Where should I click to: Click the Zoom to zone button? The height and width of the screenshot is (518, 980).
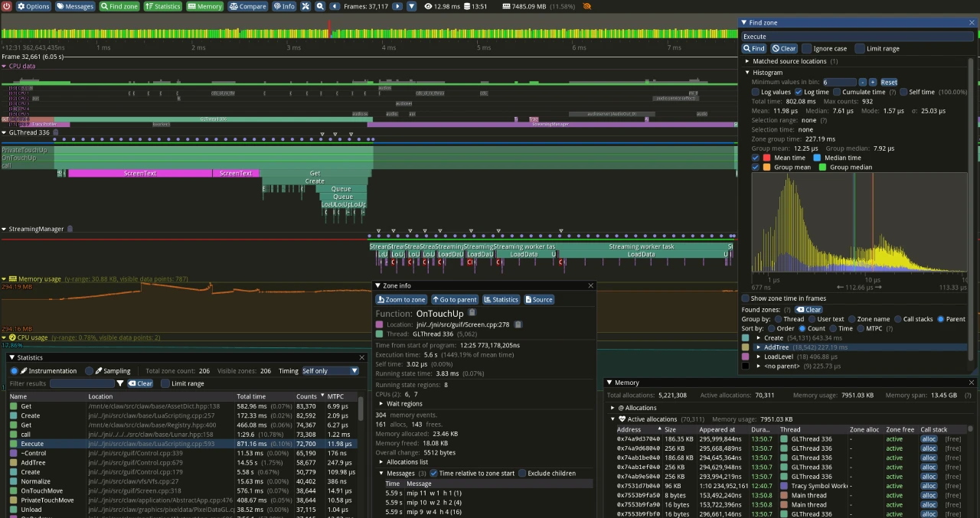(x=401, y=299)
